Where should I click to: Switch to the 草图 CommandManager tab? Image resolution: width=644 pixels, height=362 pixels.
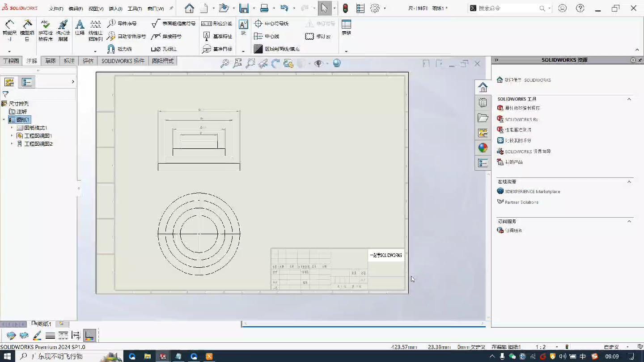(x=50, y=61)
